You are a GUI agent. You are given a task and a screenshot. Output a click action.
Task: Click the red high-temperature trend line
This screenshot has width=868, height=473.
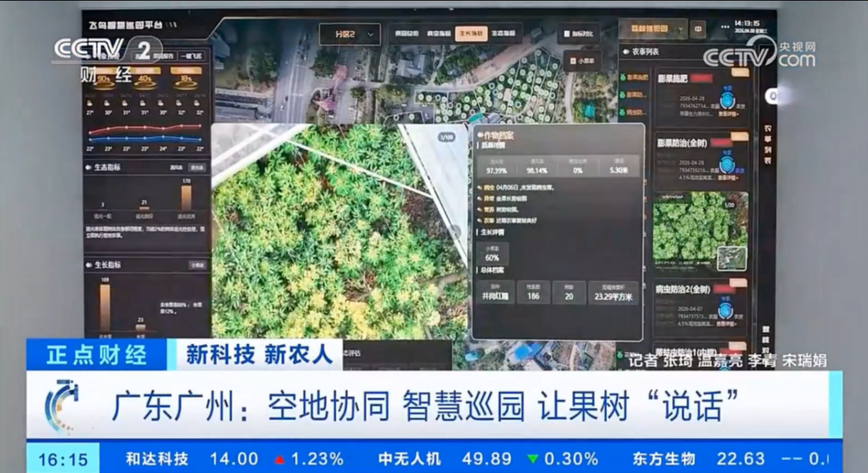[x=145, y=129]
